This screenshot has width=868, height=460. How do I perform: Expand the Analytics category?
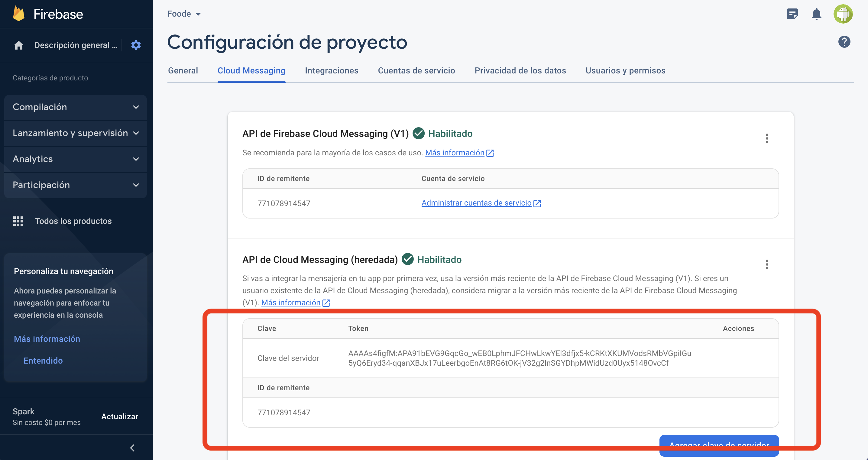[76, 159]
